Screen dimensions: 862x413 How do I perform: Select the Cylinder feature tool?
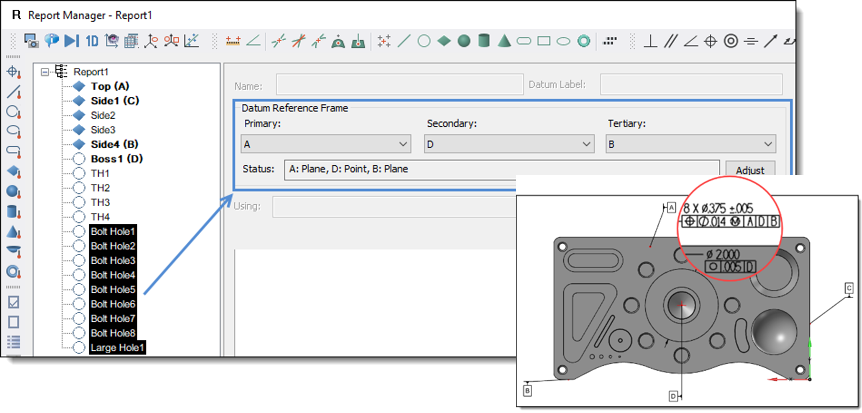[x=483, y=41]
